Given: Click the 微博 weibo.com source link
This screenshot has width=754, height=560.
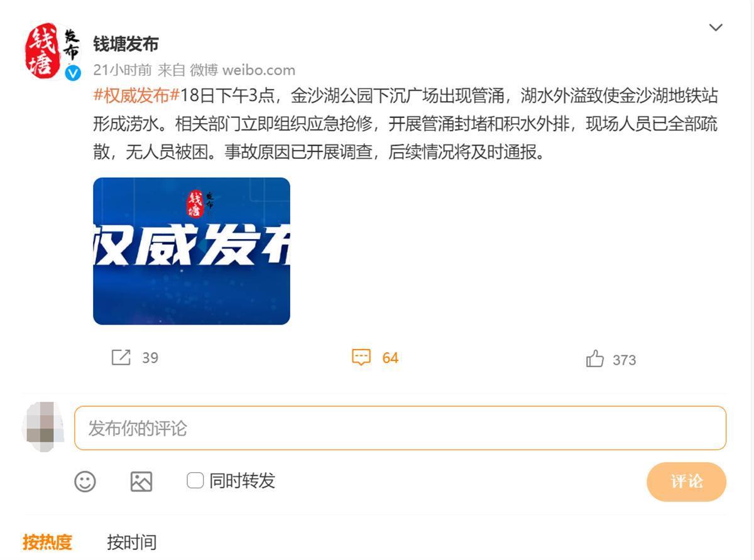Looking at the screenshot, I should pyautogui.click(x=243, y=70).
